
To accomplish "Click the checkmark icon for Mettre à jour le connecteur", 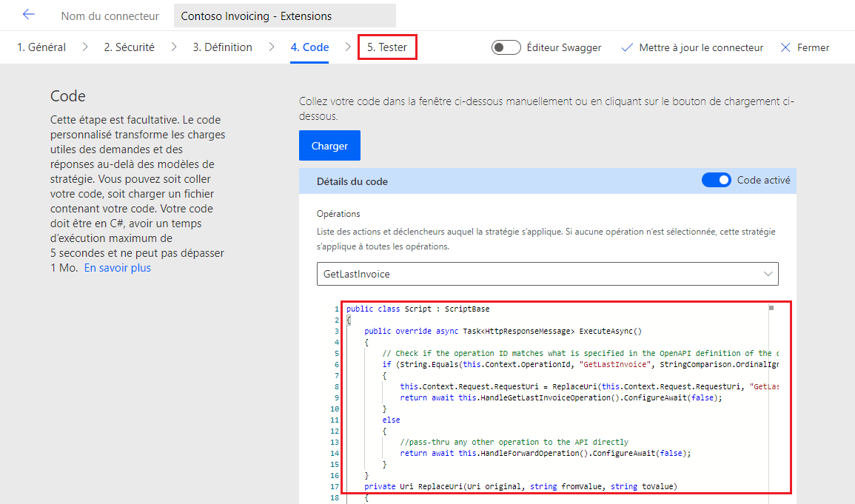I will [627, 47].
